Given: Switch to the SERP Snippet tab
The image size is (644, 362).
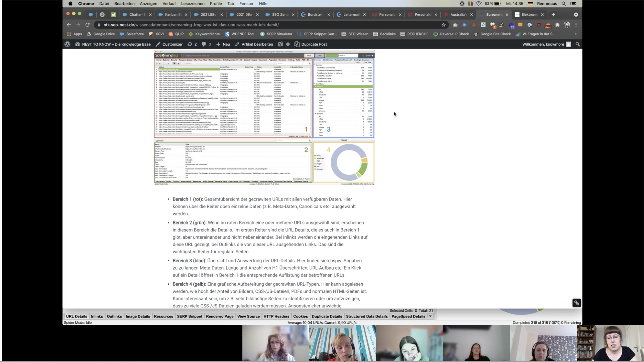Looking at the screenshot, I should tap(189, 316).
